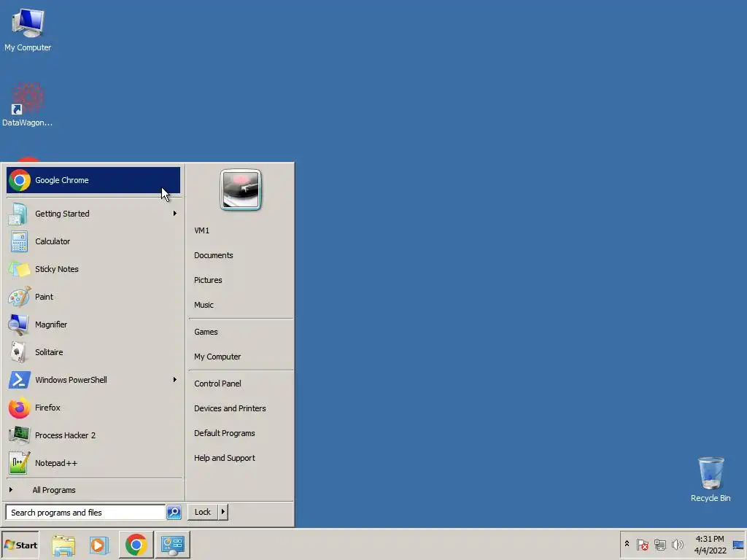
Task: Click the Show Desktop monitor icon
Action: (738, 545)
